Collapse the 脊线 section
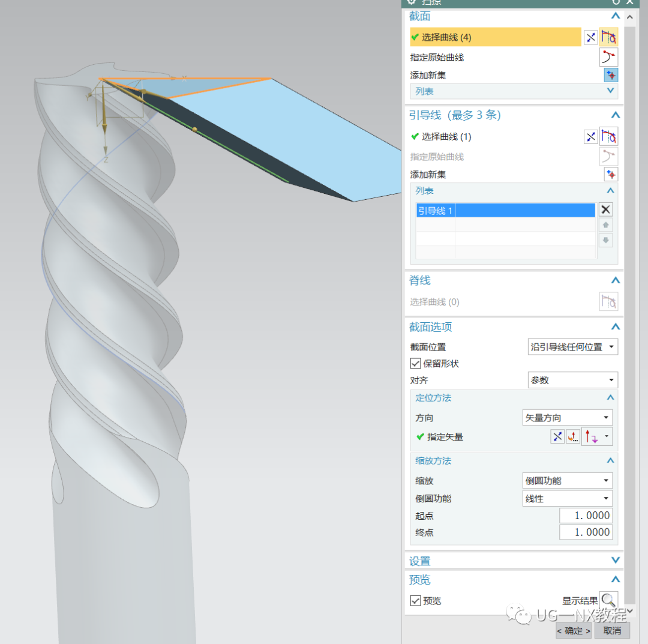This screenshot has width=648, height=644. (615, 280)
